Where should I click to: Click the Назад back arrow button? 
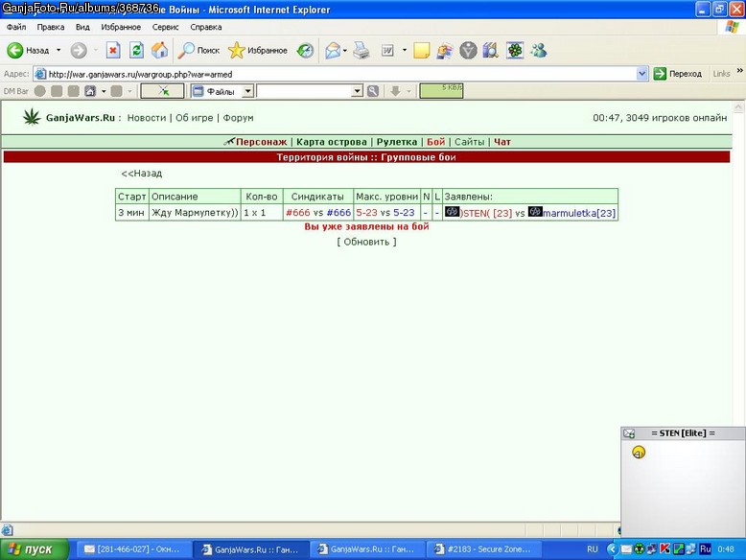[x=28, y=50]
